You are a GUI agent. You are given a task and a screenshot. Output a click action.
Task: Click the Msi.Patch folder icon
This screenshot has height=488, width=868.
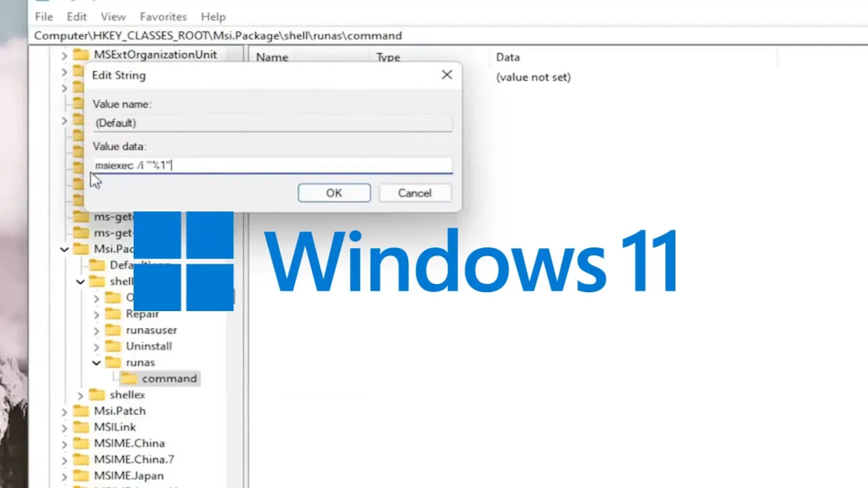81,411
